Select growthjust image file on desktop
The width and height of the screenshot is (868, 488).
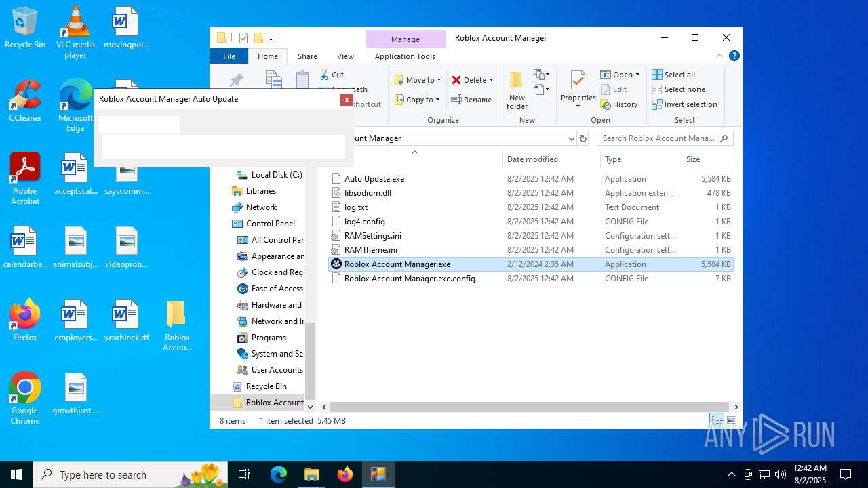tap(76, 394)
